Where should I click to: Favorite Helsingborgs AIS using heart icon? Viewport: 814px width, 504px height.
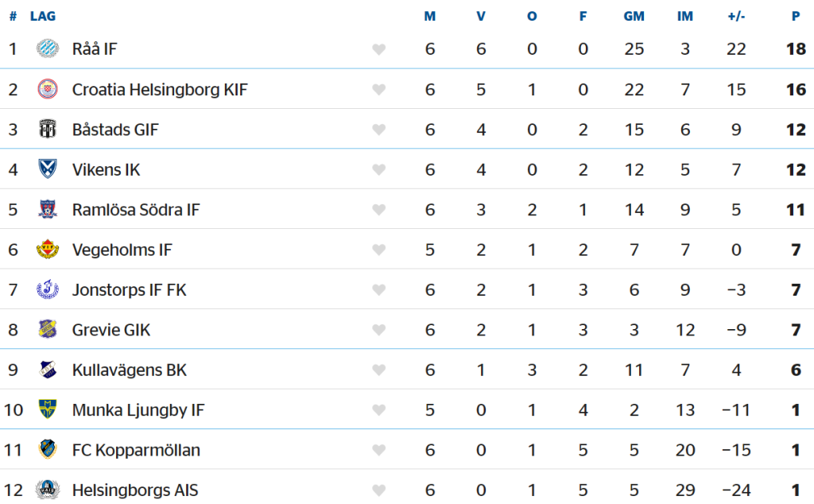click(x=378, y=490)
